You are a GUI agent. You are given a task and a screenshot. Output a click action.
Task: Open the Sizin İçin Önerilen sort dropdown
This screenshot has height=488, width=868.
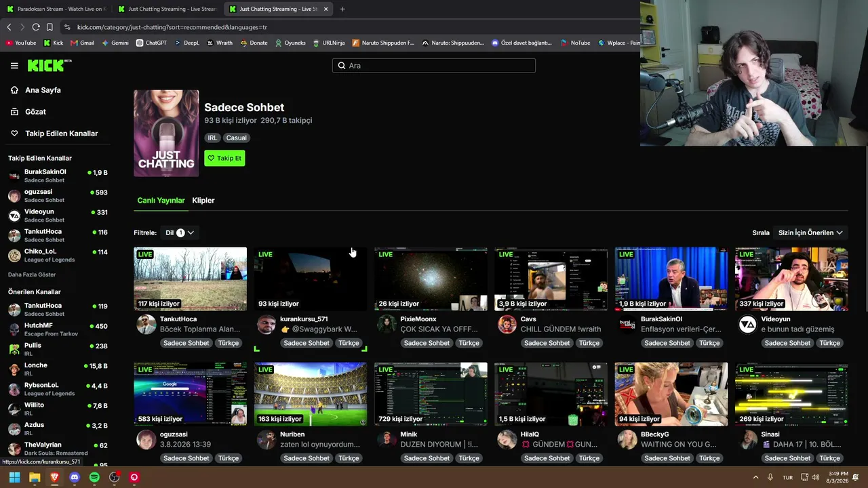810,232
